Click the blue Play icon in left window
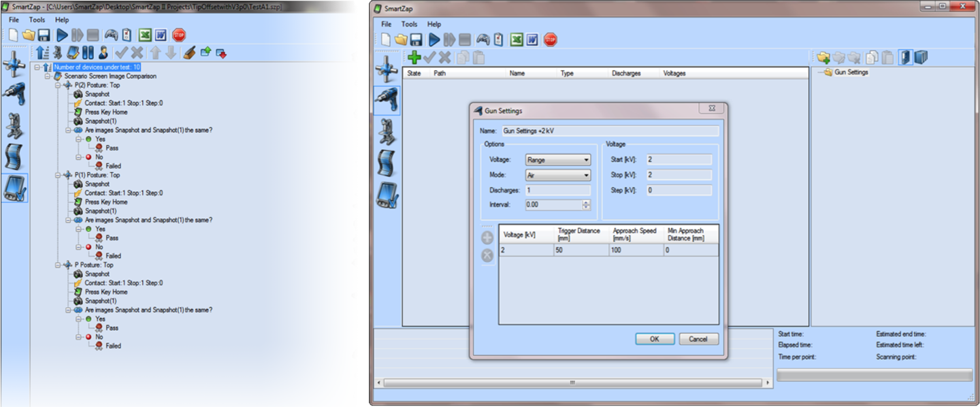 (x=62, y=35)
